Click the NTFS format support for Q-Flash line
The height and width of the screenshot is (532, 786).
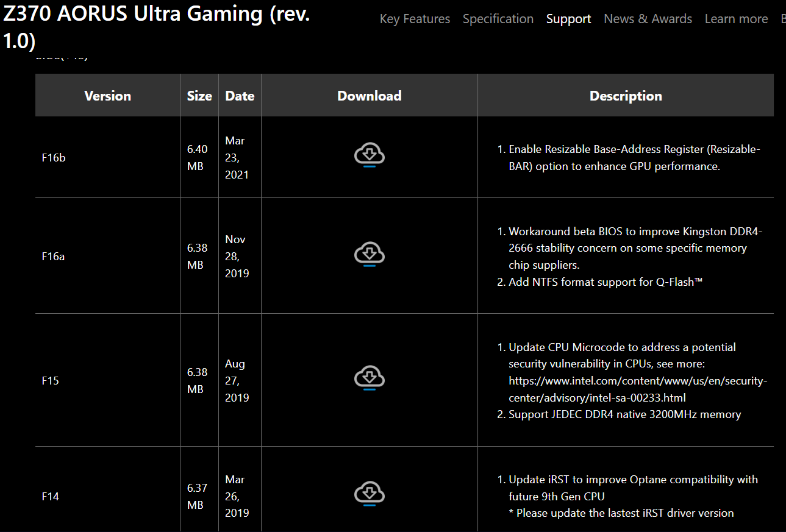[x=606, y=282]
